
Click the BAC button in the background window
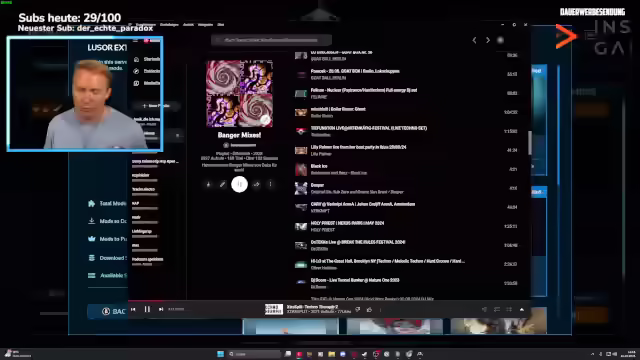108,311
